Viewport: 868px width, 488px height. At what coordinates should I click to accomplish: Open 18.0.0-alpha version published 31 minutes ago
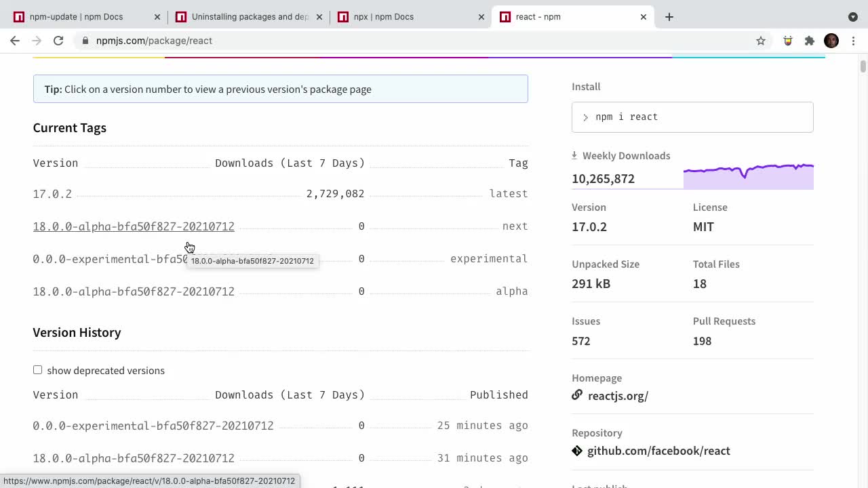pos(134,458)
